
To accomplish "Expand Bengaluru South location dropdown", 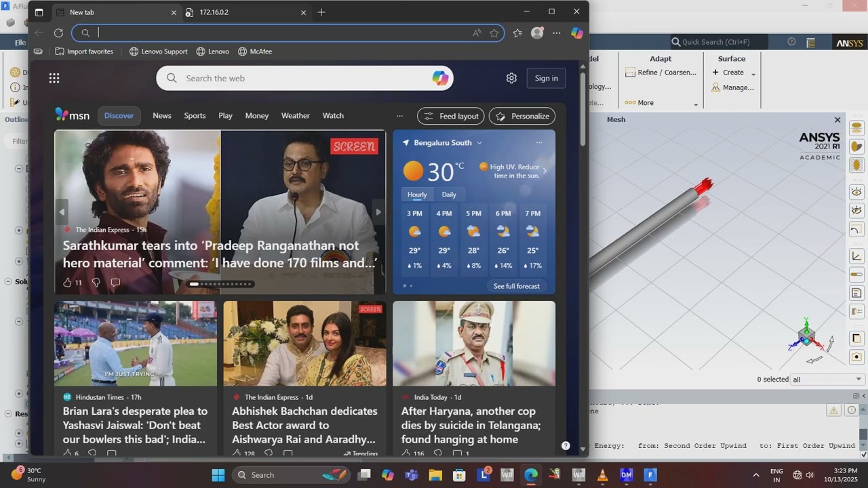I will pos(479,143).
